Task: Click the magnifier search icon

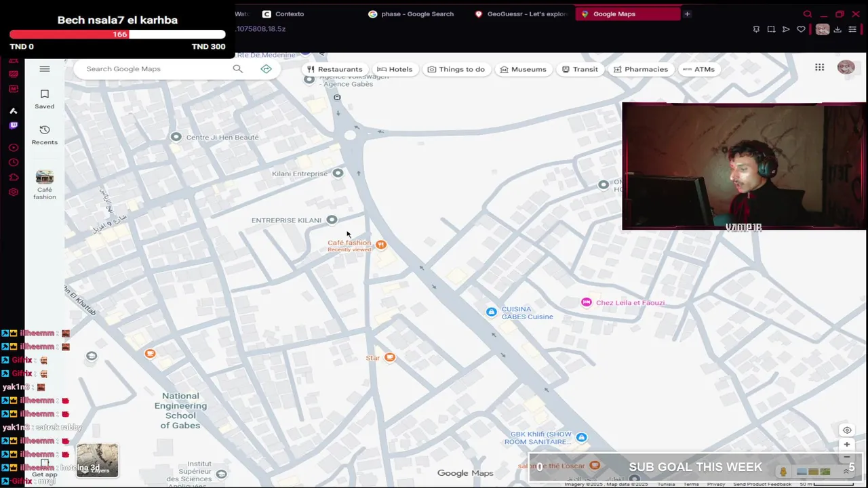Action: pos(237,68)
